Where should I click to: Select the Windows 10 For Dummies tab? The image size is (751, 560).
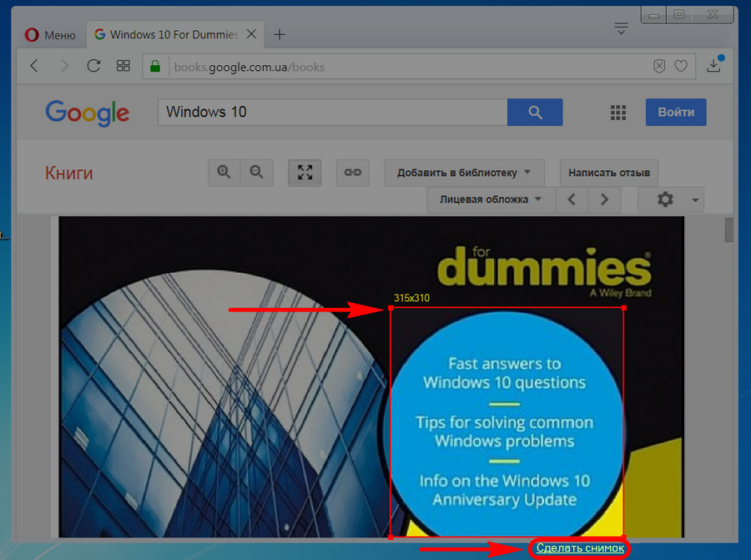coord(175,34)
